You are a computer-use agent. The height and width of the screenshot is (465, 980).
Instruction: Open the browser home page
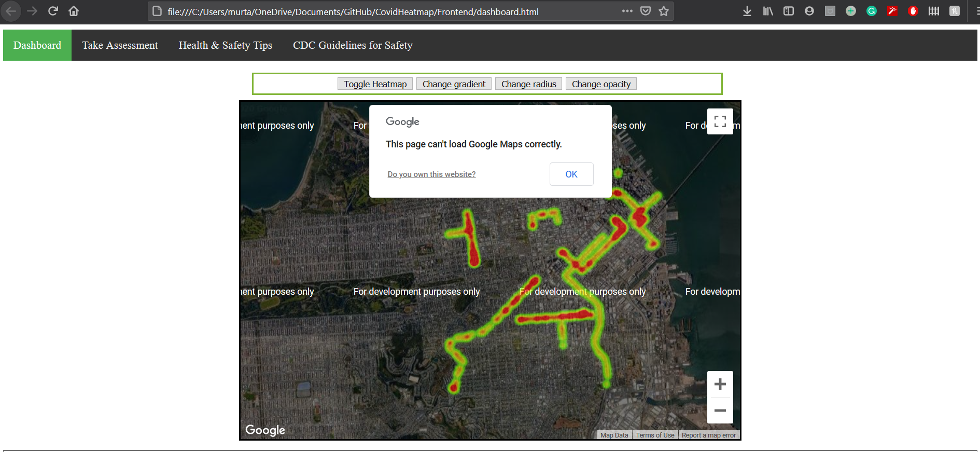(74, 11)
